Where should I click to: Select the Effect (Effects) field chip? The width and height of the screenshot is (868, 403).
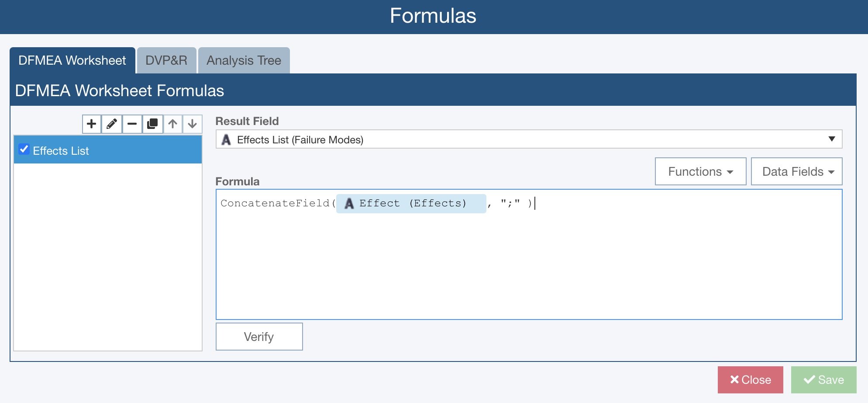point(411,203)
